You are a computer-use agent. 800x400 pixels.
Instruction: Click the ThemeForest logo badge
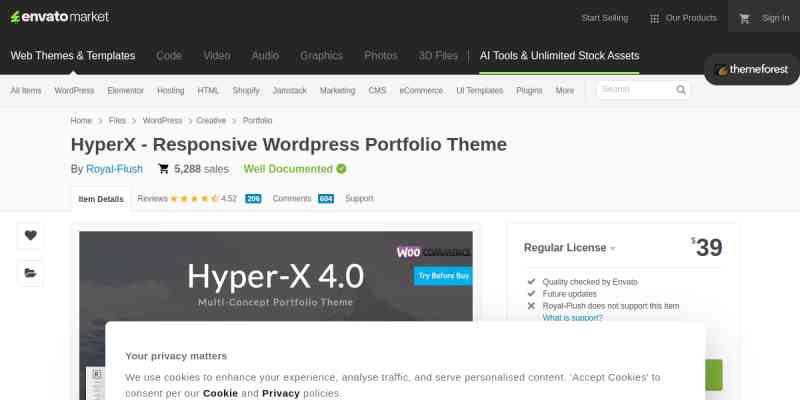(x=752, y=70)
